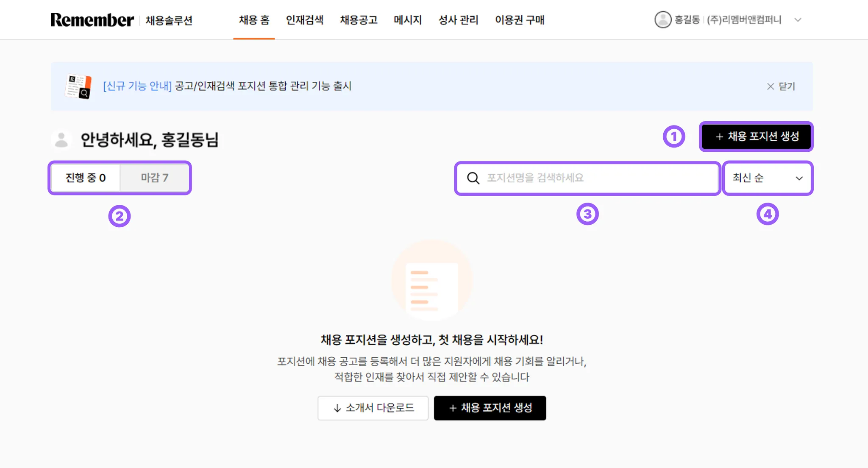Switch to 마감 7 tab

pyautogui.click(x=155, y=178)
